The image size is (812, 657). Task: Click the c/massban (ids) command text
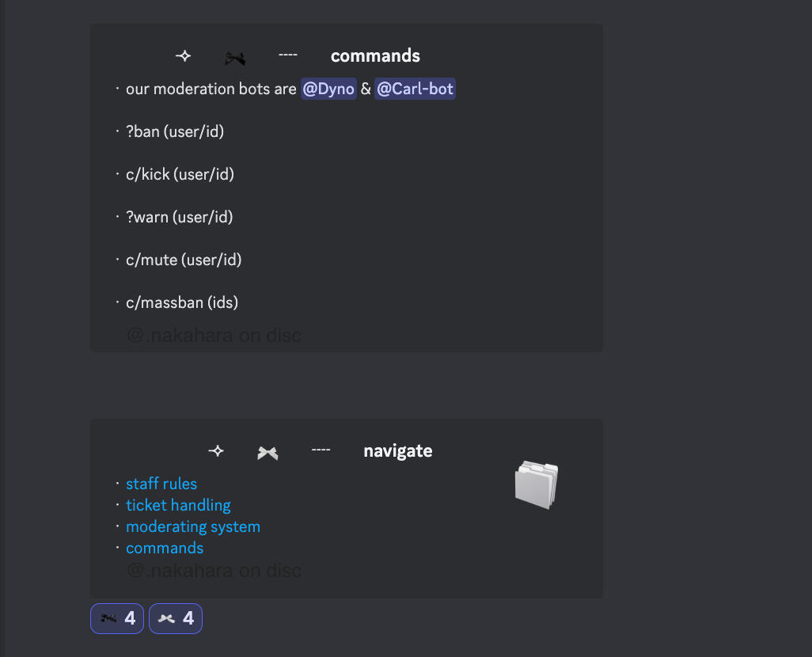point(182,302)
